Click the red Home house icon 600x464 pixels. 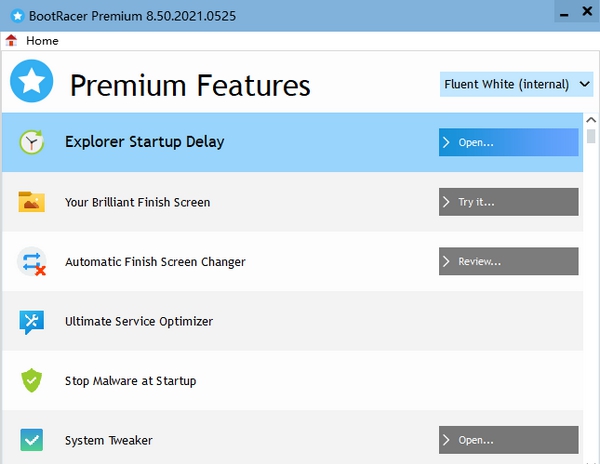click(x=12, y=41)
